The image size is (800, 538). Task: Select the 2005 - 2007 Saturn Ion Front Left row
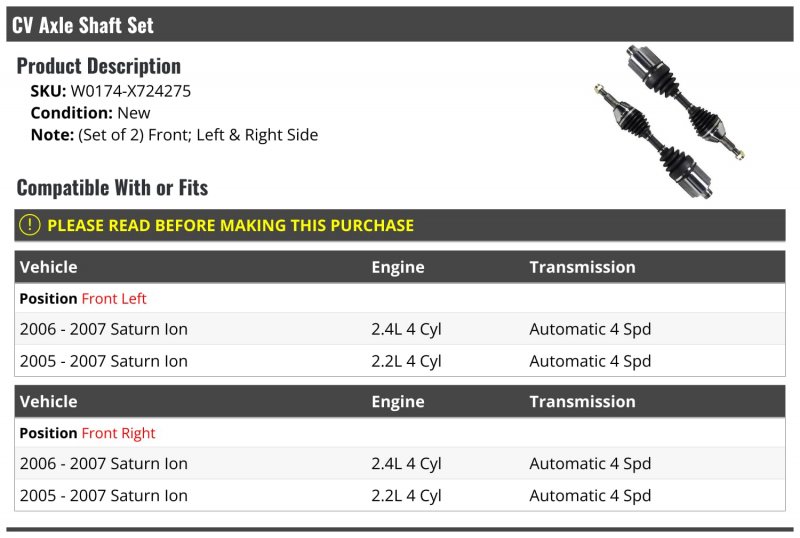tap(104, 361)
